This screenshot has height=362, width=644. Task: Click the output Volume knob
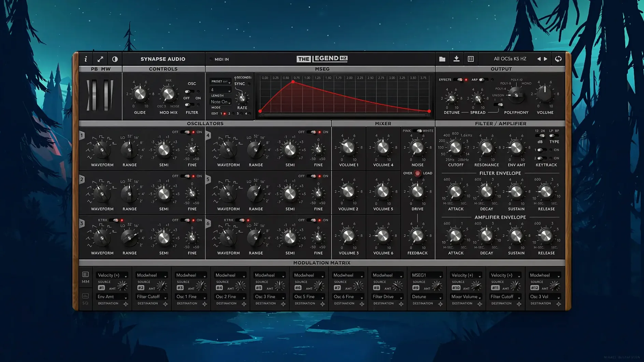pos(545,94)
